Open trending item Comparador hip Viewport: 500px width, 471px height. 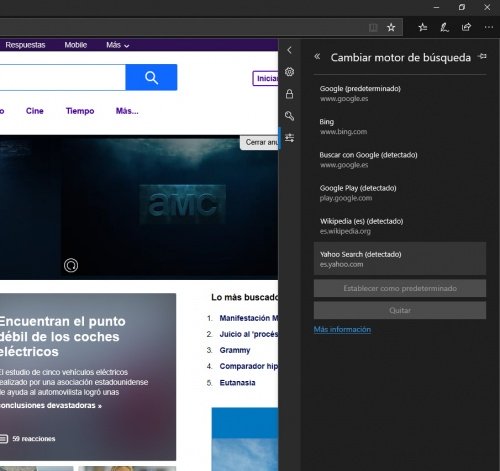(249, 366)
